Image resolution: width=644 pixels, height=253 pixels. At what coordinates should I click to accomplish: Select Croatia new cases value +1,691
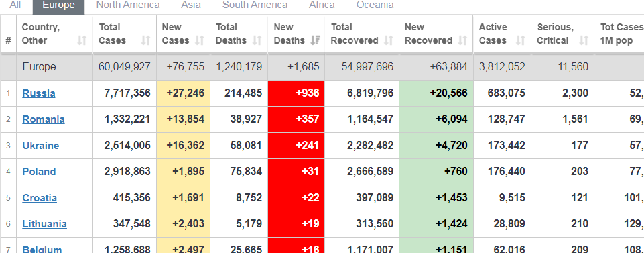pos(188,198)
